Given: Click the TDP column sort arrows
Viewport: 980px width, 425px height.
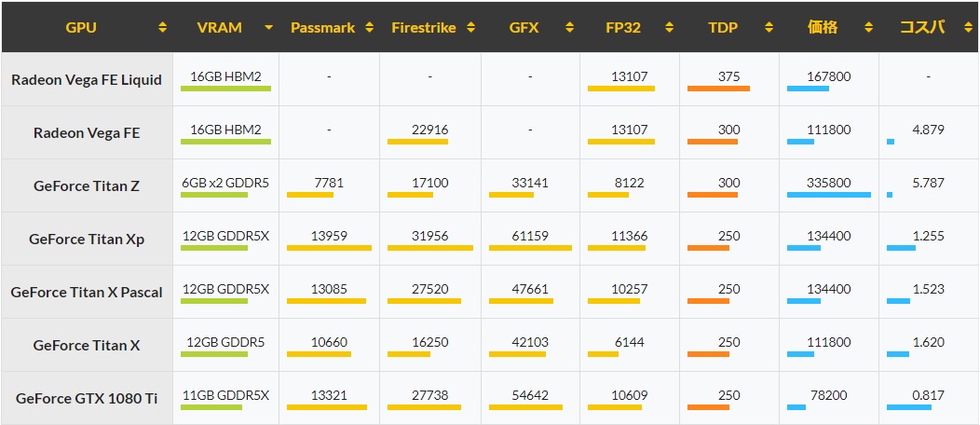Looking at the screenshot, I should pyautogui.click(x=769, y=28).
